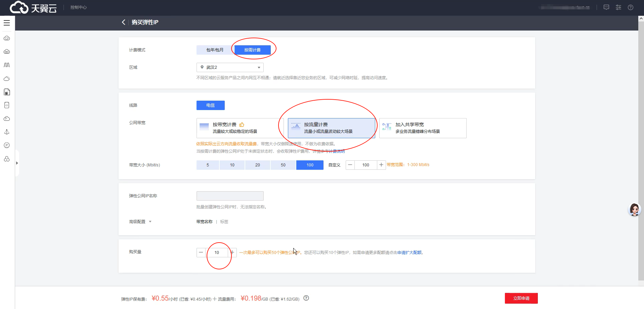644x309 pixels.
Task: Switch to 包年/包月 billing mode
Action: coord(214,50)
